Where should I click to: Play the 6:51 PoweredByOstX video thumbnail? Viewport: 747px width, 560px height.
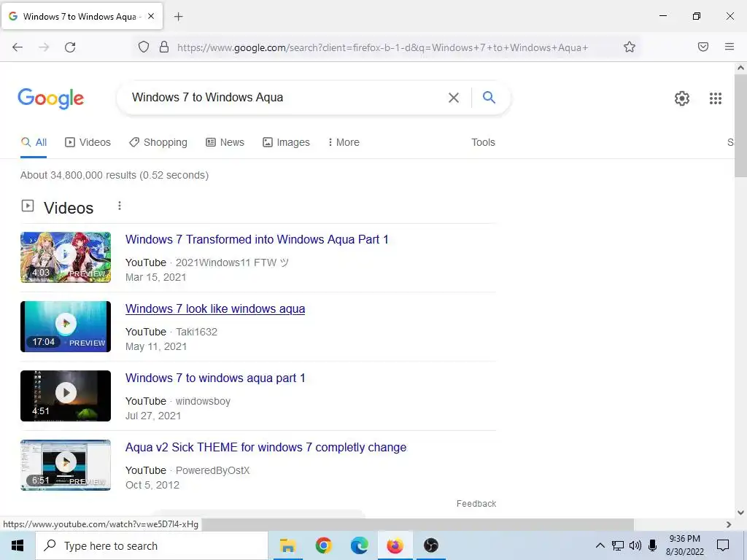pos(66,465)
